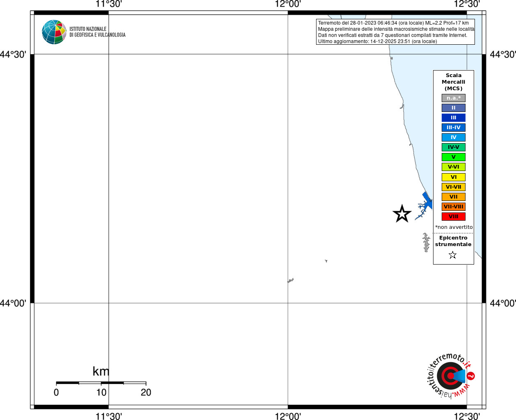Click the VII-VIII legend swatch
The image size is (516, 420).
pyautogui.click(x=453, y=207)
